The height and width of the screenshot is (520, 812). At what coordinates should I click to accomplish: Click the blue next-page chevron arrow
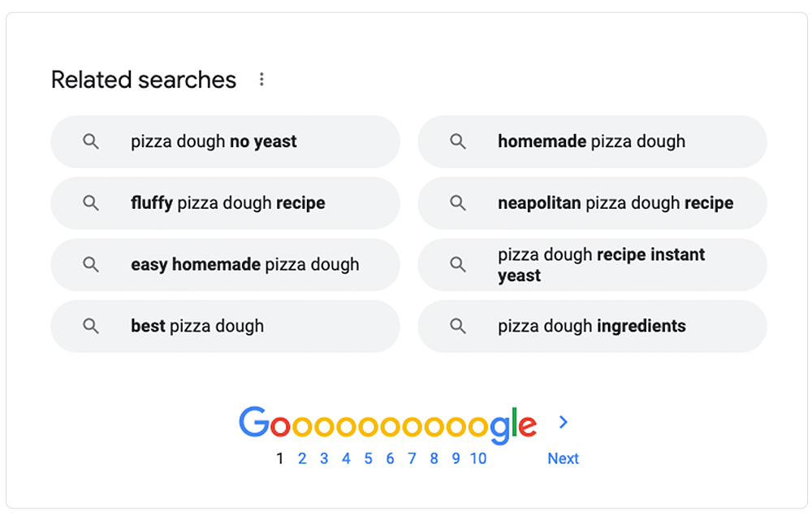click(564, 422)
